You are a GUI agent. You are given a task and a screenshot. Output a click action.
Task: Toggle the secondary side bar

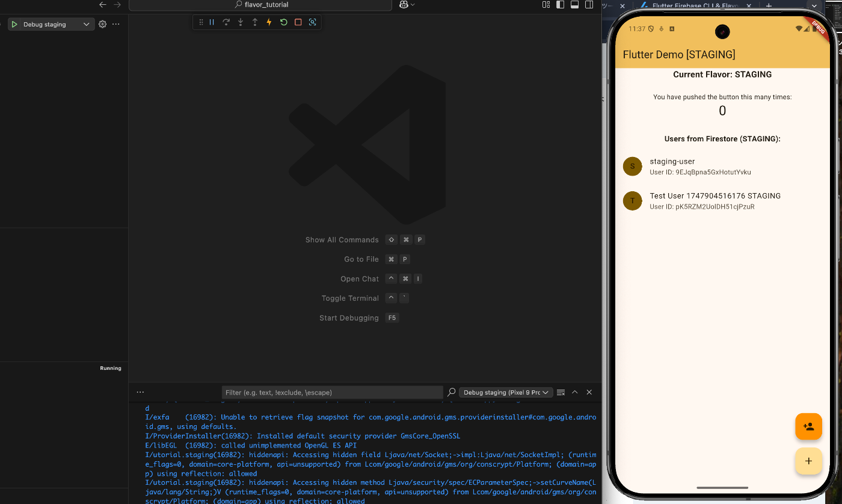click(x=589, y=5)
